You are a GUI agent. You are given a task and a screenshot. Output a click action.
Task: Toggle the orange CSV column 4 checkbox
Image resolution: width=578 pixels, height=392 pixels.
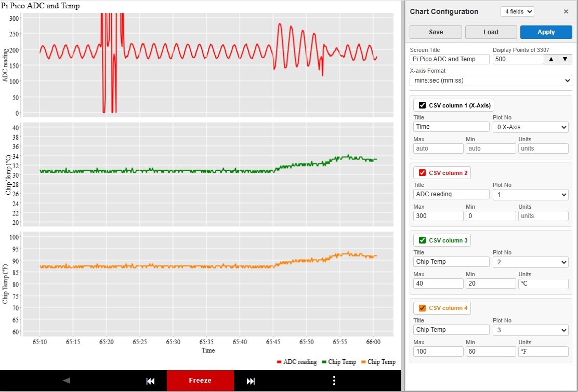423,308
